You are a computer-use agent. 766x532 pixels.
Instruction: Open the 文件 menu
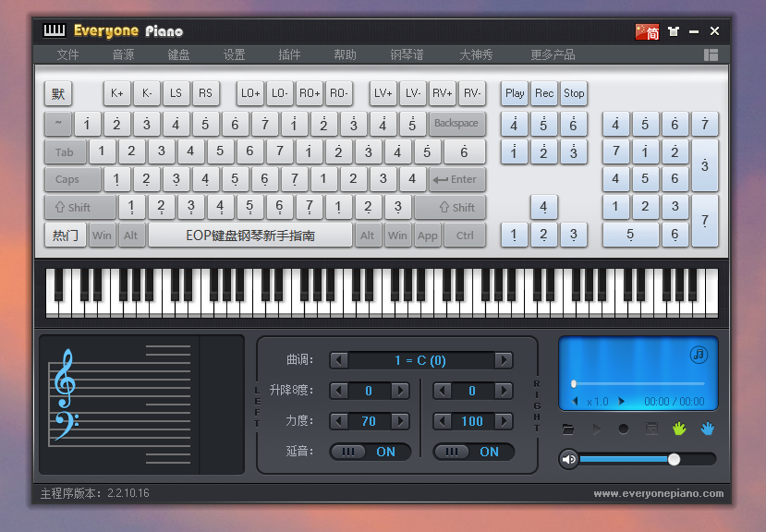click(x=67, y=54)
